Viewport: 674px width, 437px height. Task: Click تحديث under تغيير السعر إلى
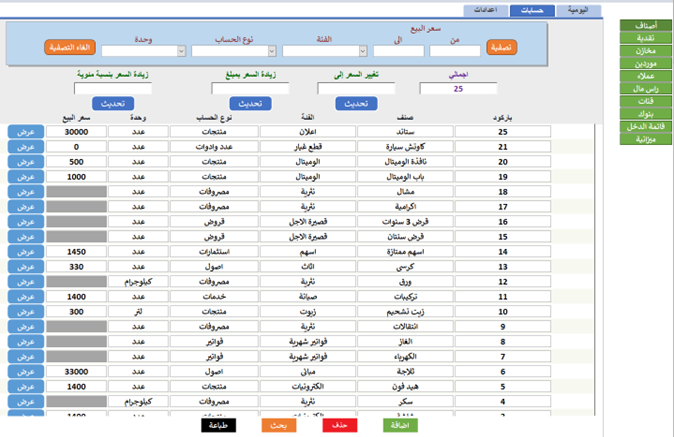tap(356, 104)
